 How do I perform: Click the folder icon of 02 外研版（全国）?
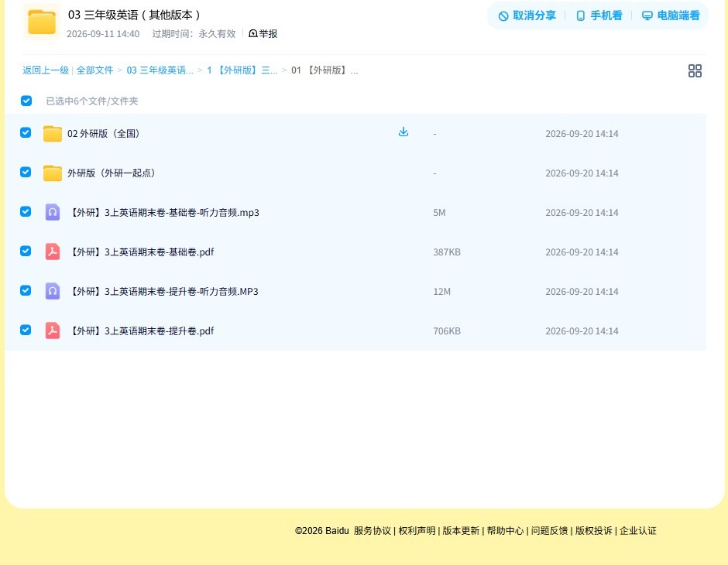tap(53, 134)
